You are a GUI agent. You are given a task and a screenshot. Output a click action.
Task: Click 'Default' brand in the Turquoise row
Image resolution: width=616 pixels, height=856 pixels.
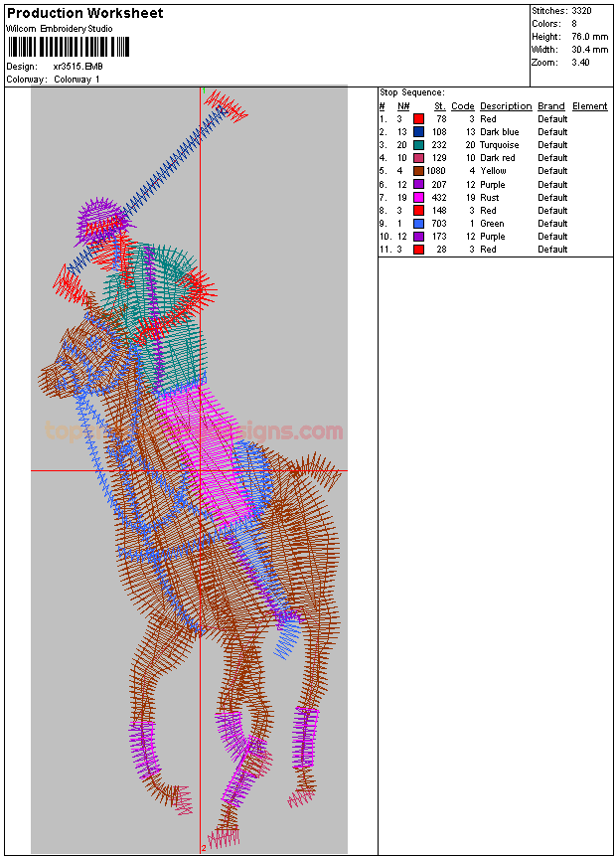coord(552,145)
